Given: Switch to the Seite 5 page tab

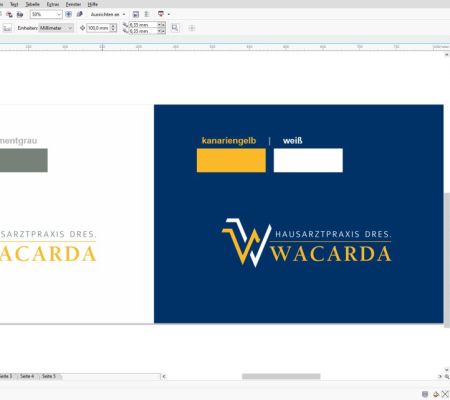Looking at the screenshot, I should (x=49, y=376).
